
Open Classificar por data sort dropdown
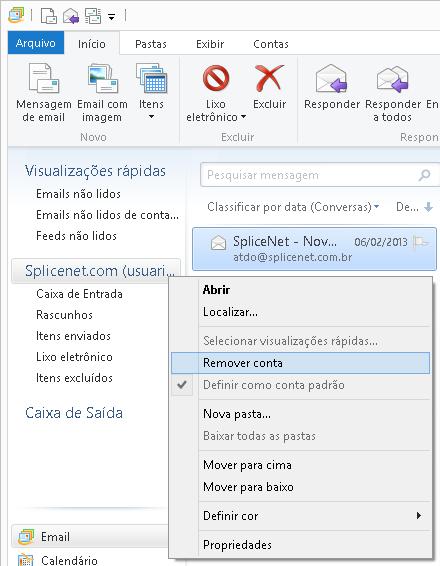point(293,207)
